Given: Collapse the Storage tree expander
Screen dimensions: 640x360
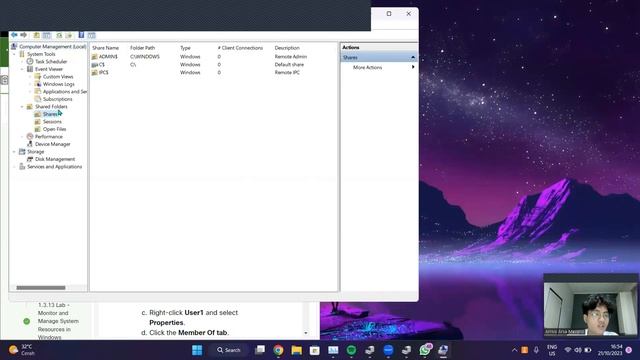Looking at the screenshot, I should (x=15, y=151).
